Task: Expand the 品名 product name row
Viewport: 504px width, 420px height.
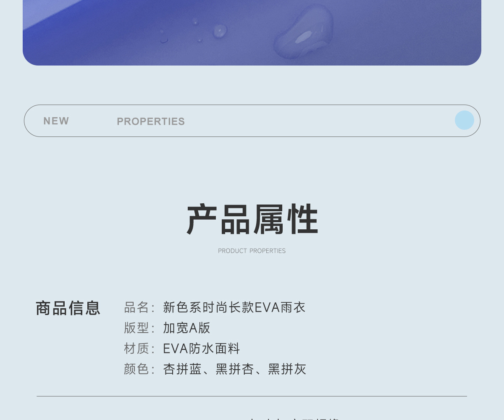Action: tap(213, 307)
